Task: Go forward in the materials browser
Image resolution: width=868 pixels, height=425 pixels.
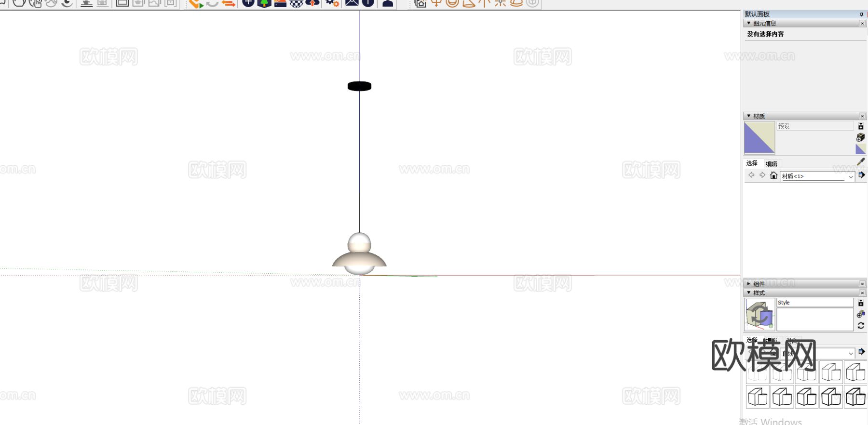Action: click(x=762, y=175)
